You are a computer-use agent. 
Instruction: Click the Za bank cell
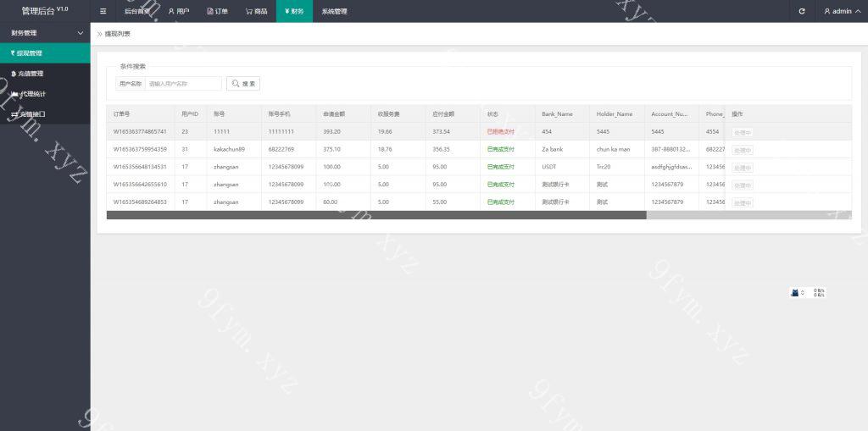click(x=553, y=149)
